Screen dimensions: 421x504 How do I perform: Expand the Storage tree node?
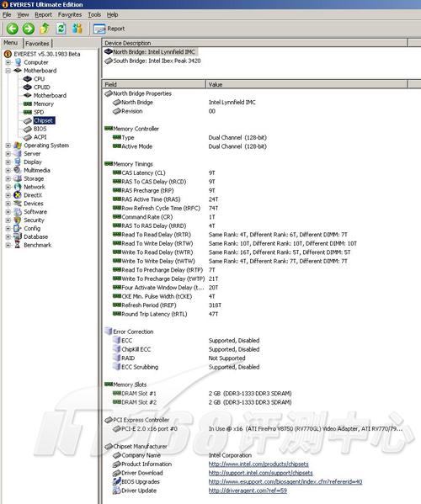[x=8, y=178]
